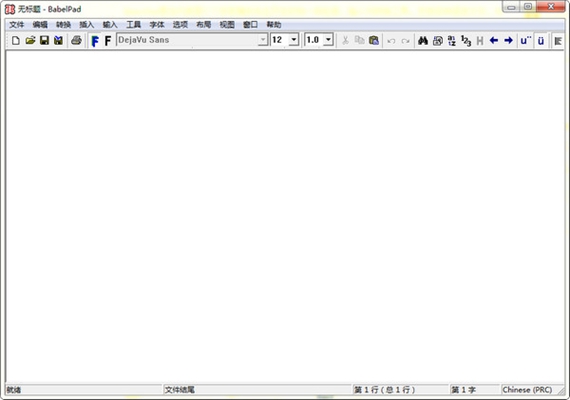
Task: Click the blue F font toggle
Action: point(95,41)
